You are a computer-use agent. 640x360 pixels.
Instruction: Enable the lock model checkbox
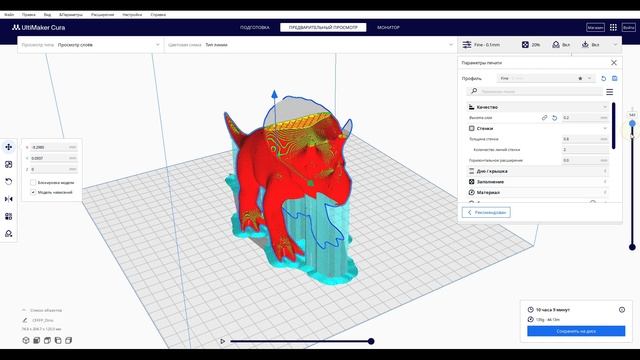pos(33,182)
